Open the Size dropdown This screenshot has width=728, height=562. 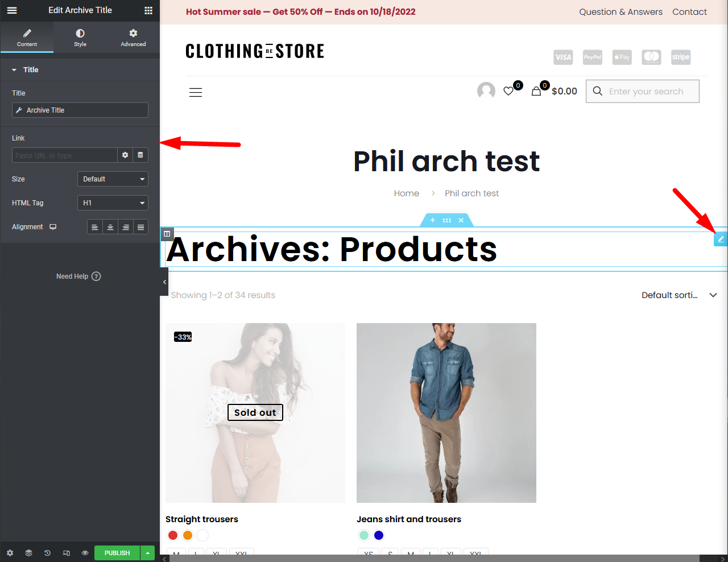point(113,179)
